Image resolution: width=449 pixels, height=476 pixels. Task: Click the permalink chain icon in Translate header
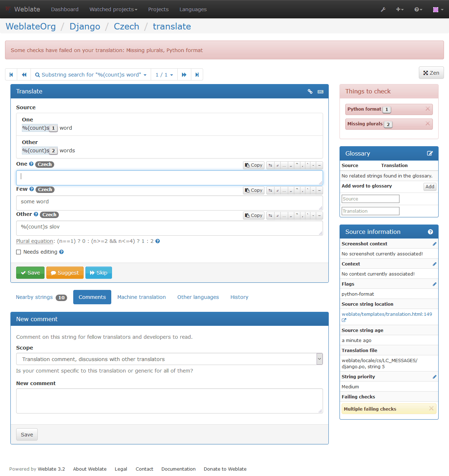click(x=310, y=92)
